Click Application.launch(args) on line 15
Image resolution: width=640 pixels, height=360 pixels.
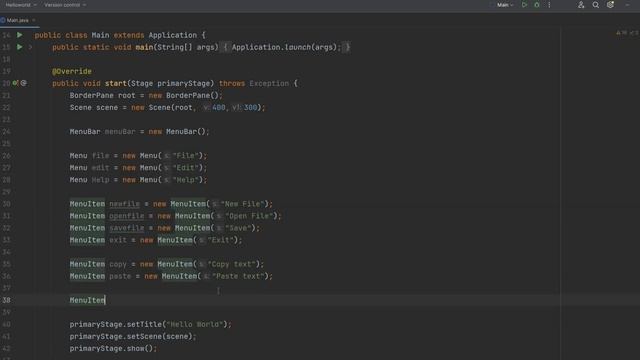click(x=286, y=47)
